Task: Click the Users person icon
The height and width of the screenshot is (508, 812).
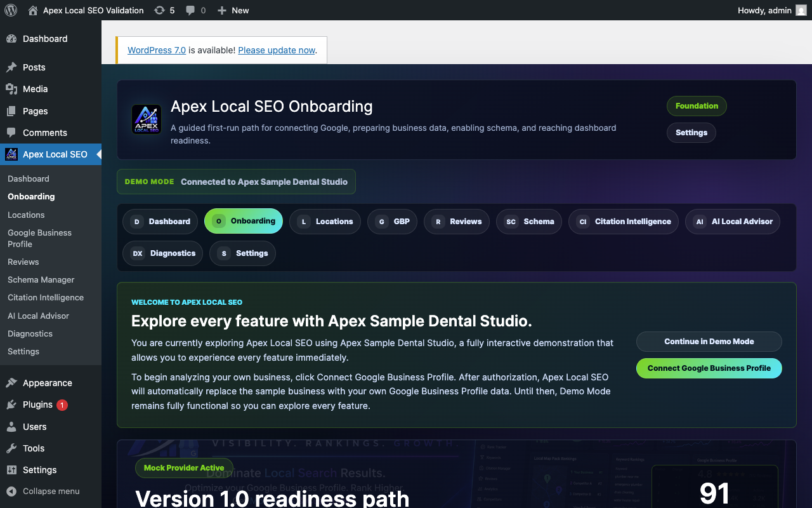Action: click(11, 427)
